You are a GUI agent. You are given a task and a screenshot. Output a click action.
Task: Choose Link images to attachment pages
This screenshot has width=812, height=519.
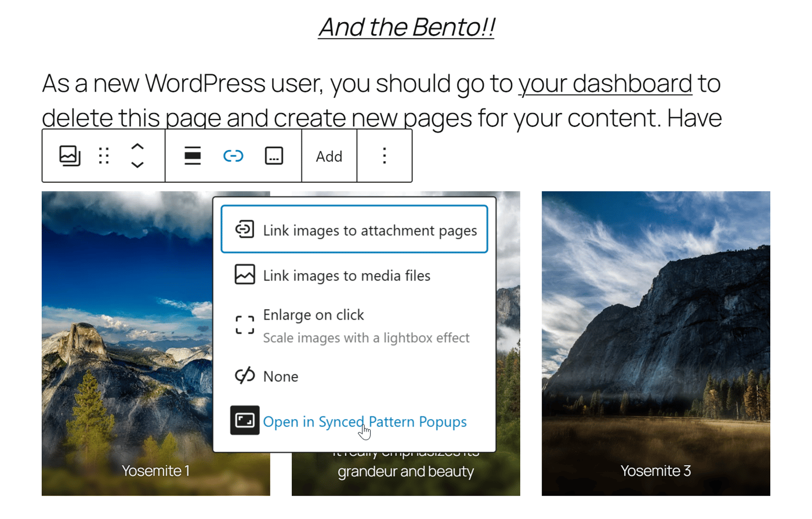coord(354,230)
